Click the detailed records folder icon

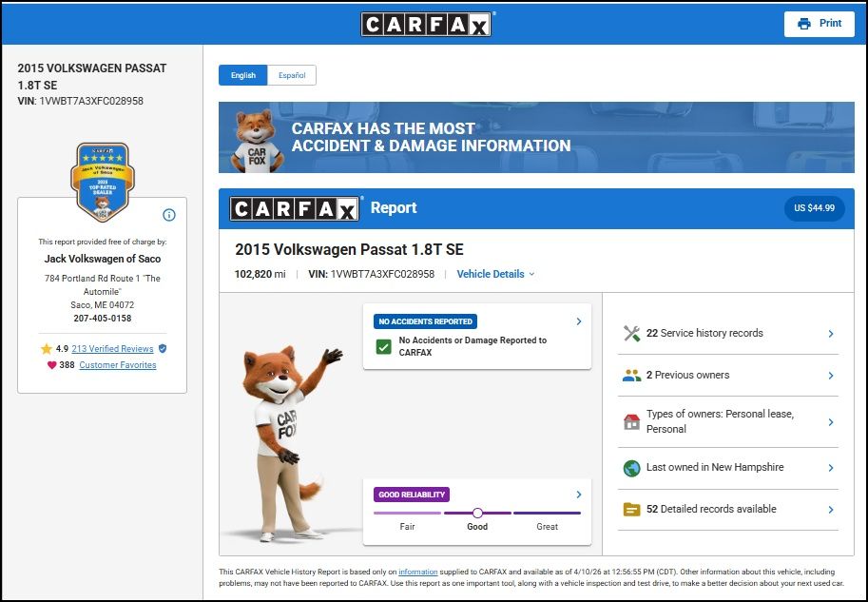tap(631, 510)
